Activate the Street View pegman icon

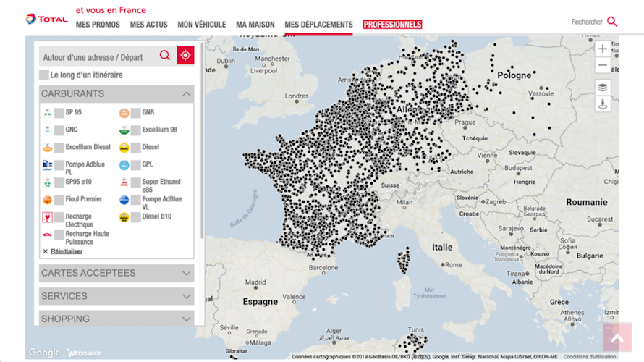tap(603, 104)
